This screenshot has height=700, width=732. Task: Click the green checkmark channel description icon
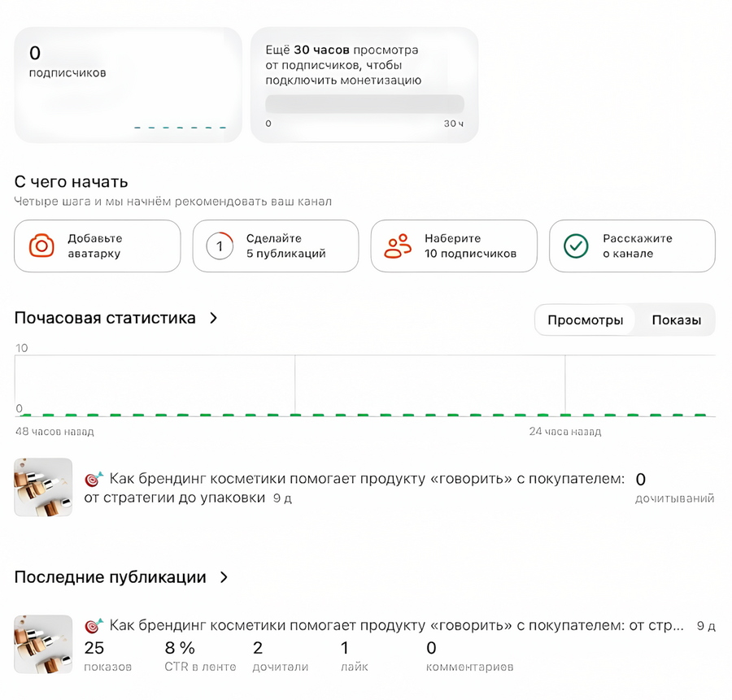point(576,246)
